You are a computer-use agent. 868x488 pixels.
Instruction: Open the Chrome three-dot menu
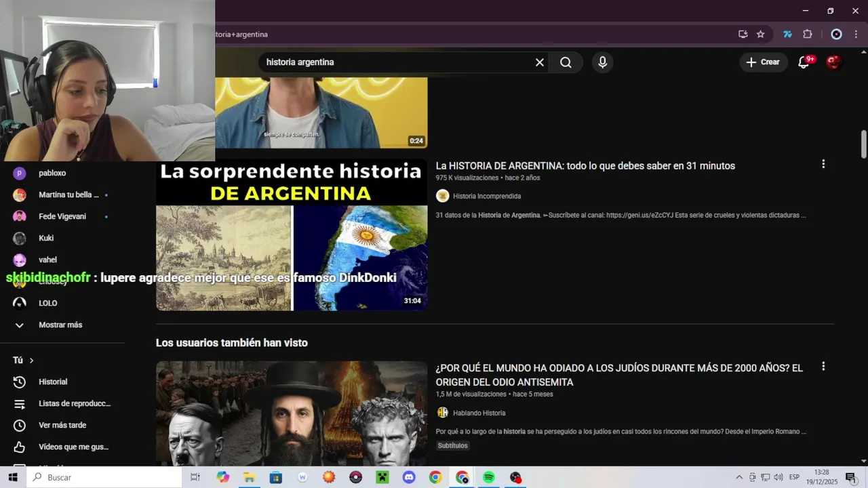[x=856, y=35]
